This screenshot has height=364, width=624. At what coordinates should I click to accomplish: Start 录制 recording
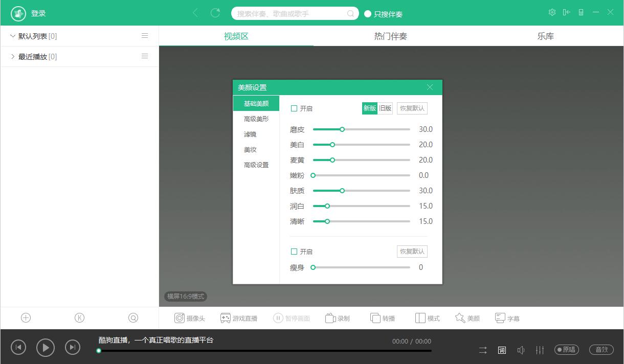(x=338, y=318)
